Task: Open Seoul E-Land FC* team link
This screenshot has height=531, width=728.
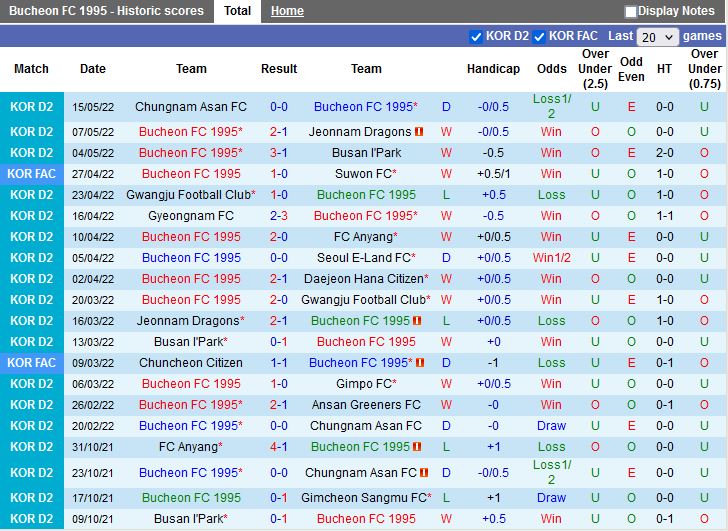Action: click(x=366, y=258)
